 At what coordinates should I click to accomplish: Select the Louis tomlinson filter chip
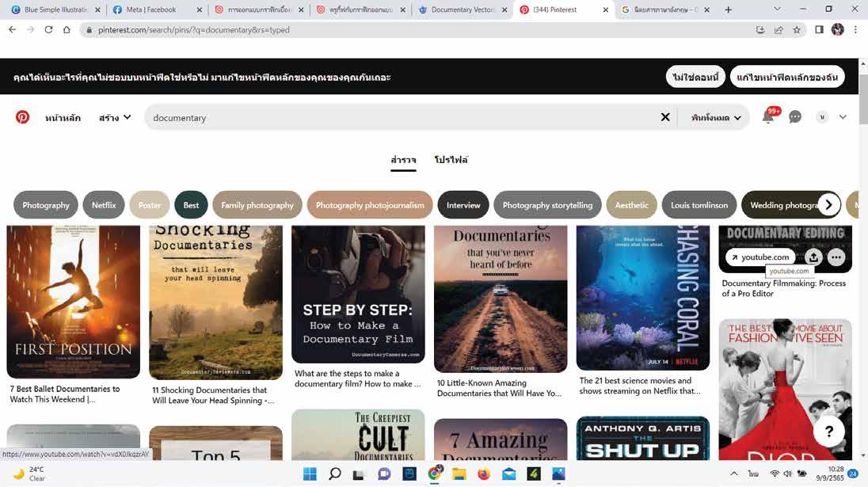[x=699, y=205]
